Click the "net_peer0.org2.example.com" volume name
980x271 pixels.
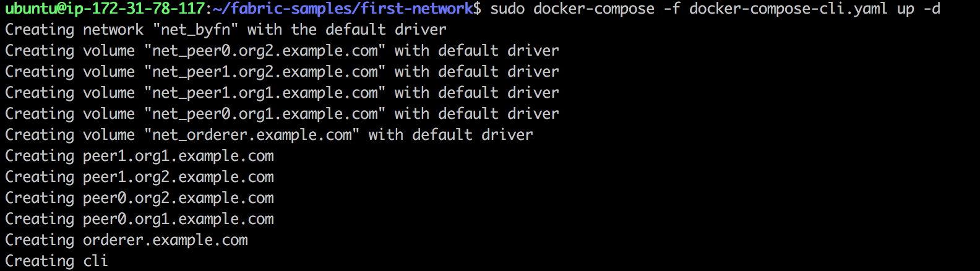[265, 51]
